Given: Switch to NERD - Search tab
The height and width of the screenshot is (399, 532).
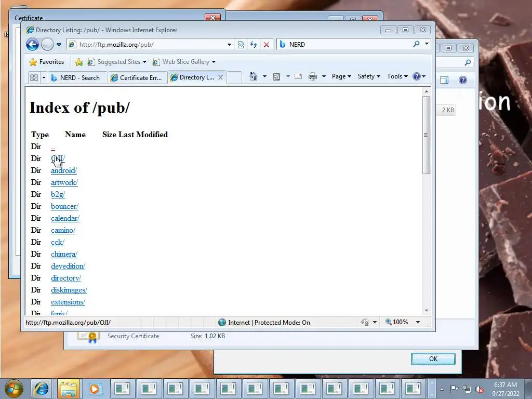Looking at the screenshot, I should tap(77, 78).
